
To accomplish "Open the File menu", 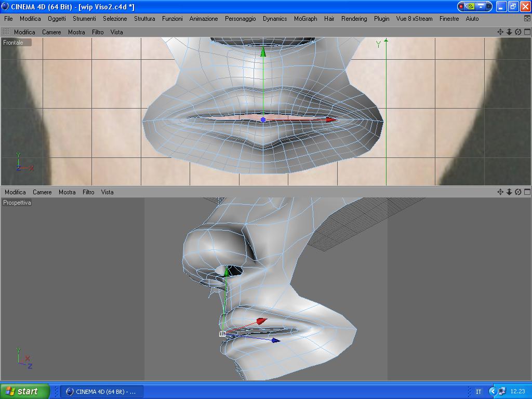I will pos(8,19).
